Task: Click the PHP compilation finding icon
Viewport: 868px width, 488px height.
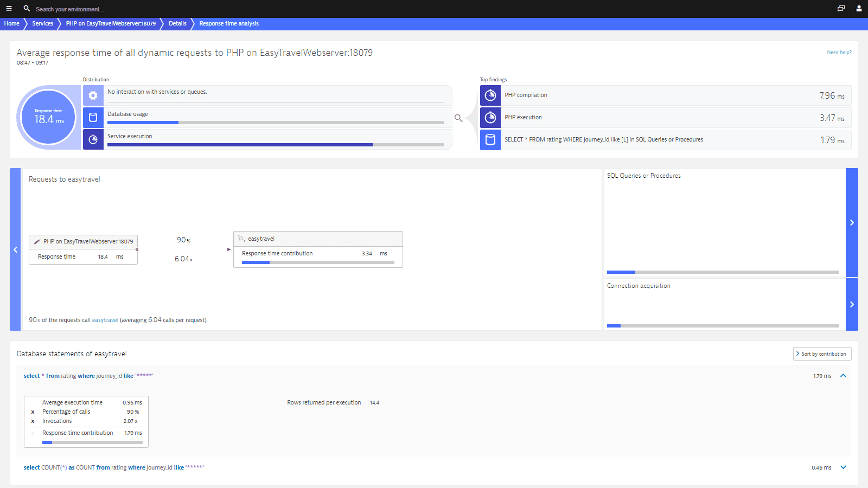Action: coord(490,95)
